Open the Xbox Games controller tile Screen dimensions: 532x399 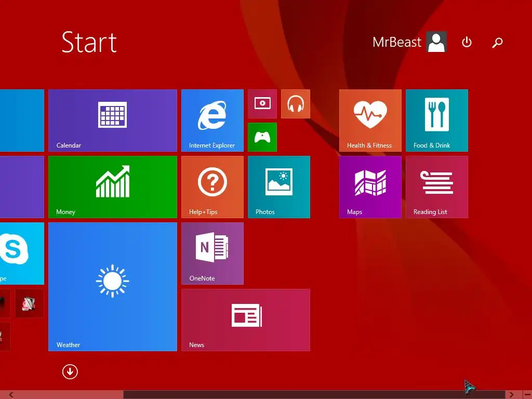point(262,137)
